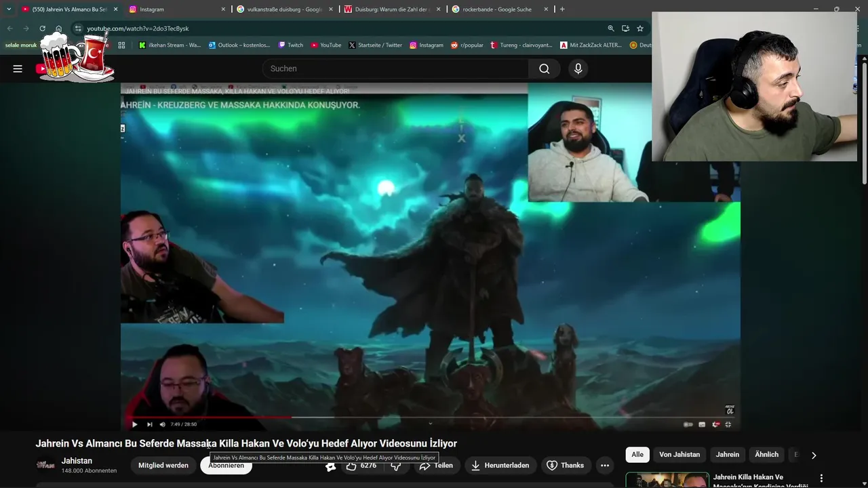
Task: Click the 148.000 Abonnenten subscriber count
Action: pos(89,470)
